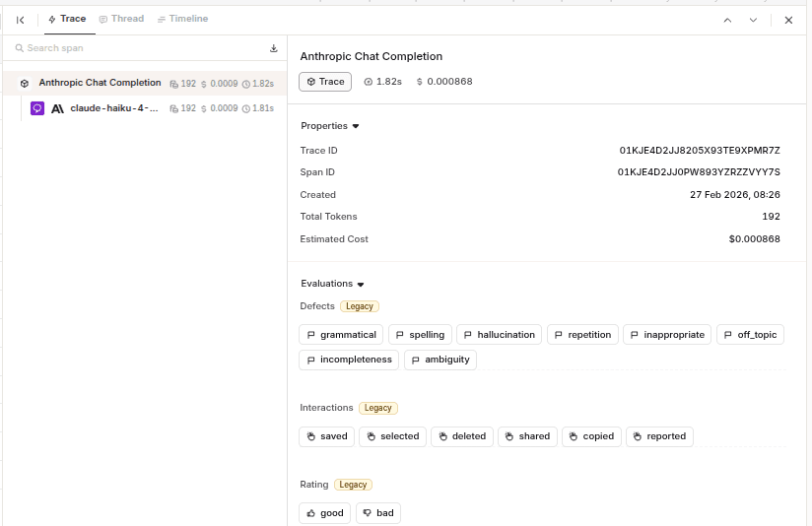
Task: Toggle the inappropriate defect tag
Action: click(667, 335)
